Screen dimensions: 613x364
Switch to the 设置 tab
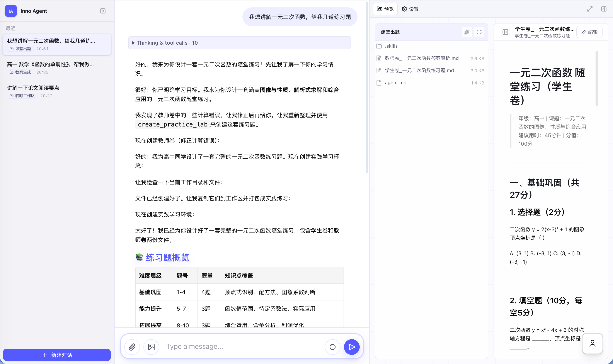pos(410,9)
